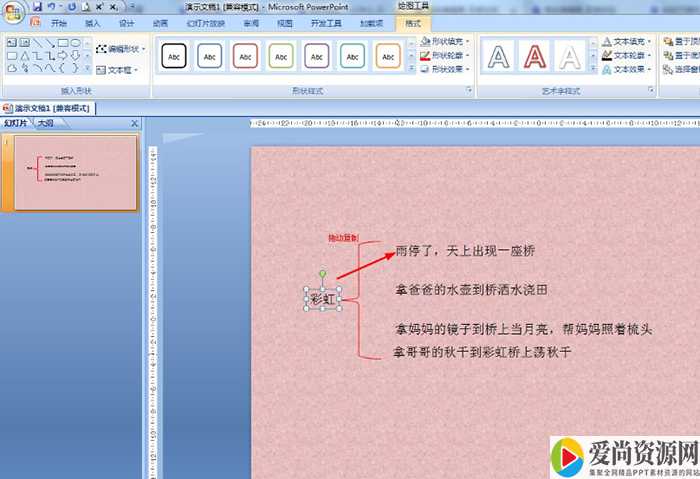Click the 彩虹 text box on slide
Viewport: 700px width, 479px height.
(323, 298)
